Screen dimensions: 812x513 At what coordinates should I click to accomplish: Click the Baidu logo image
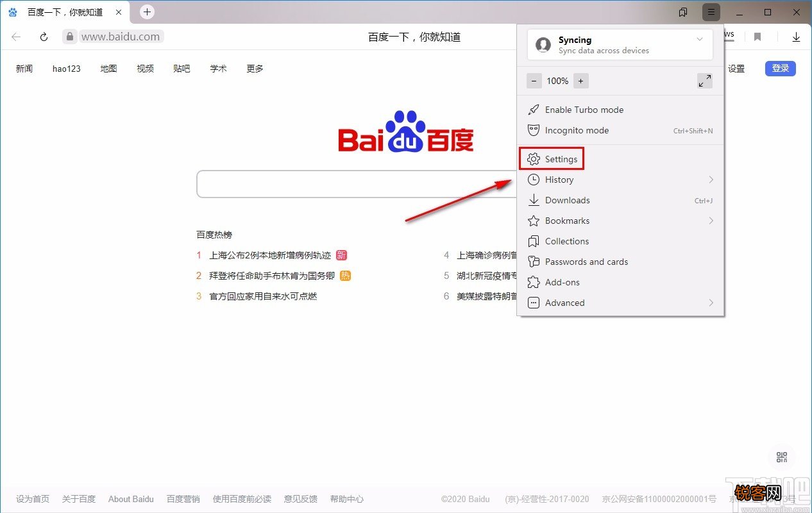point(406,131)
